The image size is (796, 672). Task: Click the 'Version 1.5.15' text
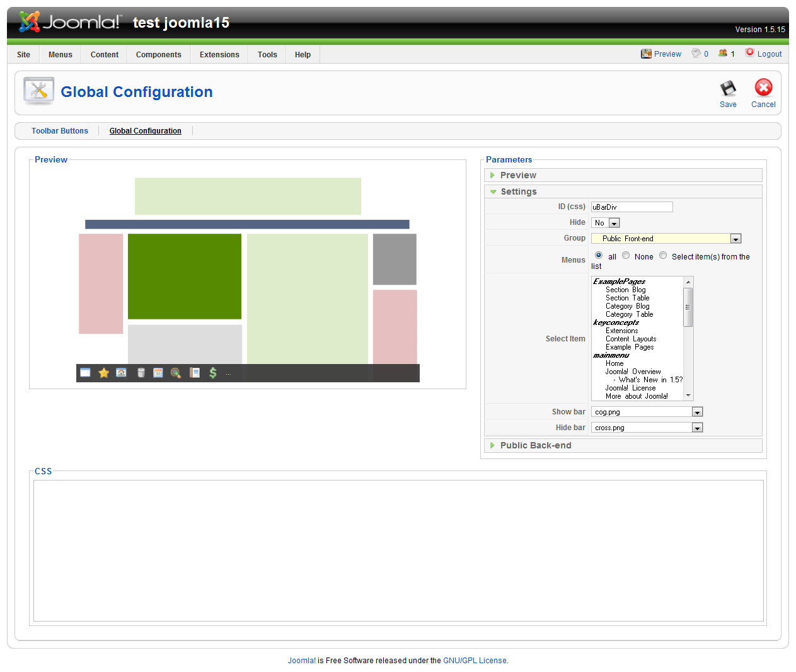[760, 30]
